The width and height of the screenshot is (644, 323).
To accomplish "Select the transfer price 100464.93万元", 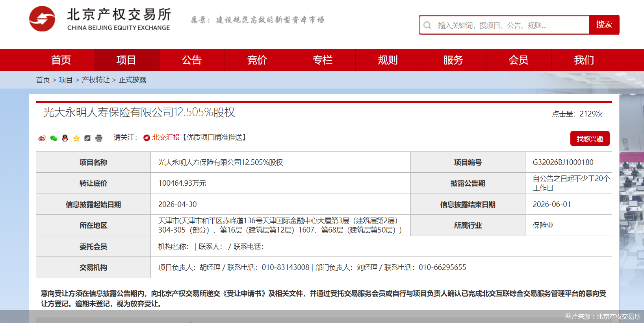I will [182, 183].
